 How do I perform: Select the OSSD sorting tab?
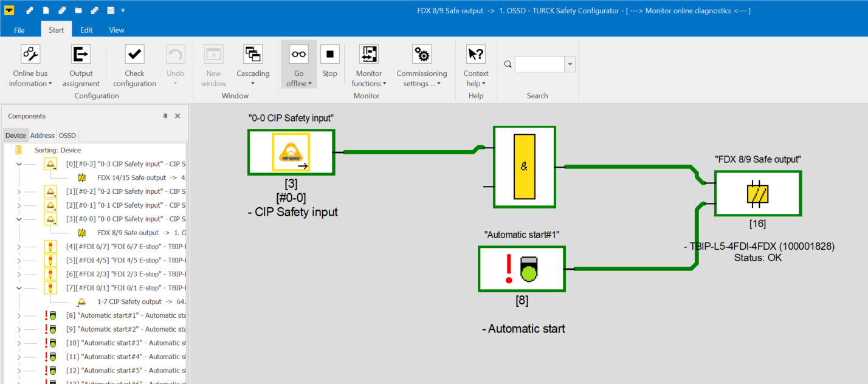(x=67, y=135)
